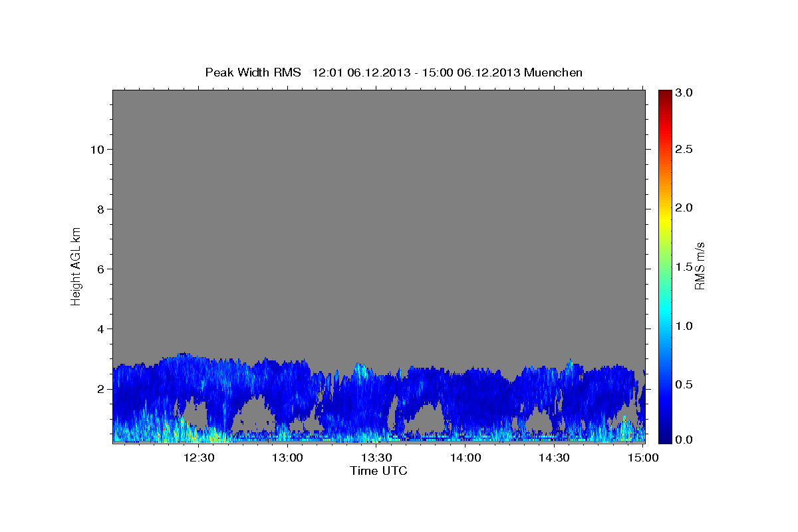The image size is (798, 532).
Task: Click the 12:30 time tick label
Action: point(199,458)
